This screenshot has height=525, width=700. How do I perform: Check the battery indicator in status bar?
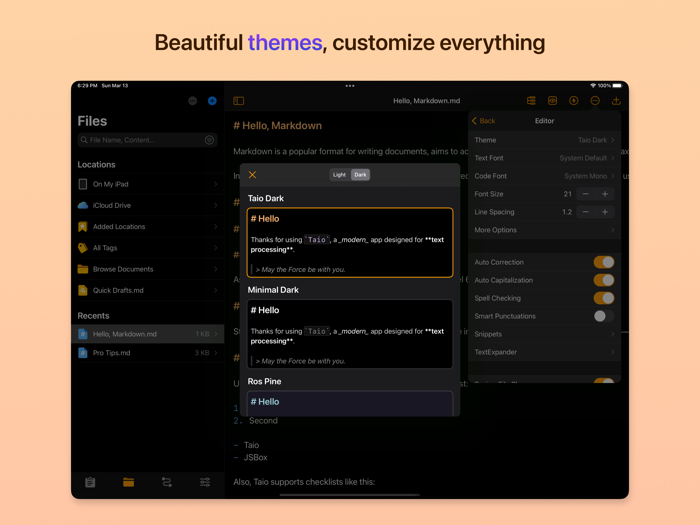(x=617, y=85)
